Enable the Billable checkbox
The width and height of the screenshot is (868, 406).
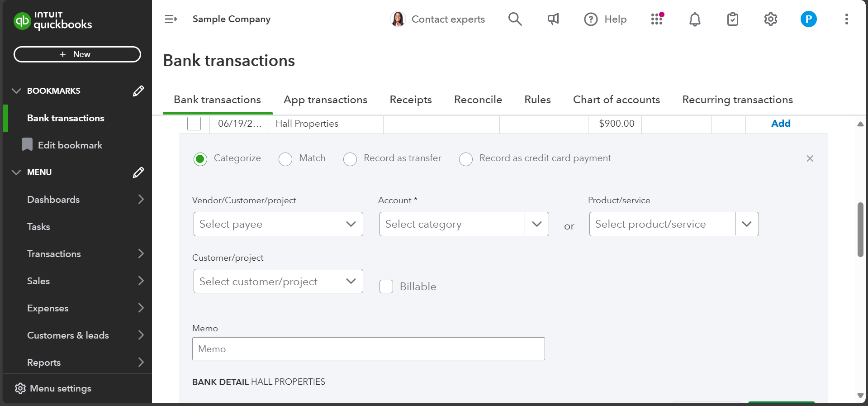(x=386, y=287)
